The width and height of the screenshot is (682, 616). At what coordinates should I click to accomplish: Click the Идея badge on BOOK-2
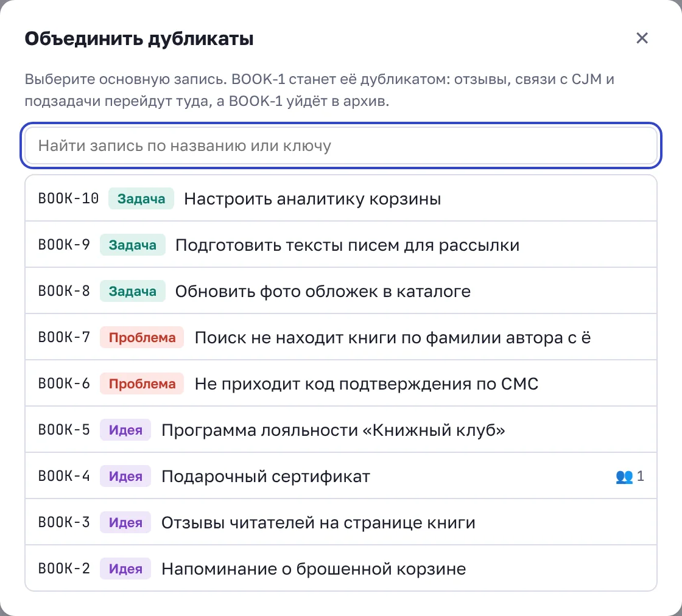(125, 568)
